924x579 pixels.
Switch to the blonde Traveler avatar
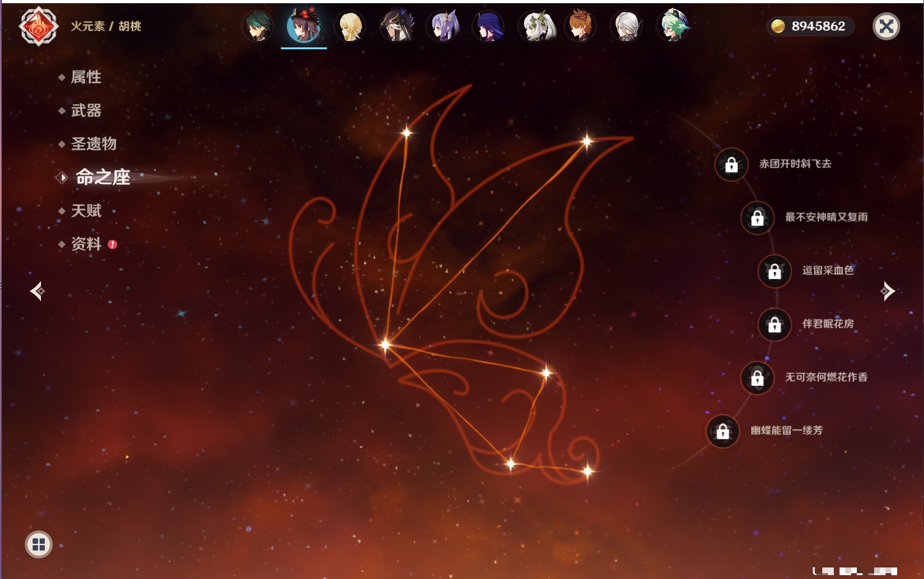click(x=350, y=26)
